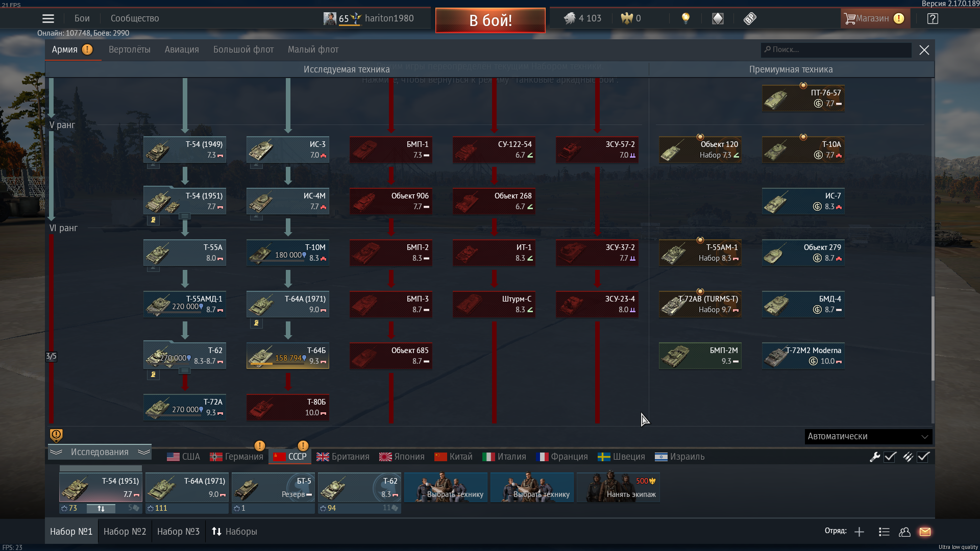Close the research tree window
This screenshot has width=980, height=551.
(x=924, y=50)
